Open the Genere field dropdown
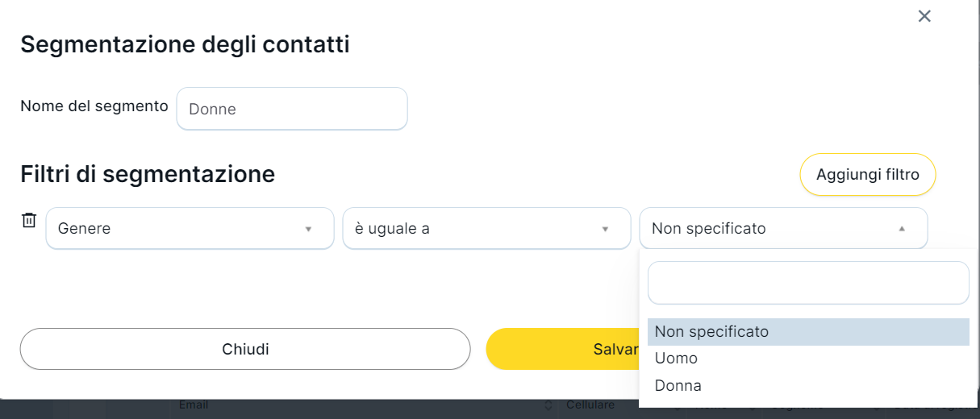980x419 pixels. click(177, 229)
